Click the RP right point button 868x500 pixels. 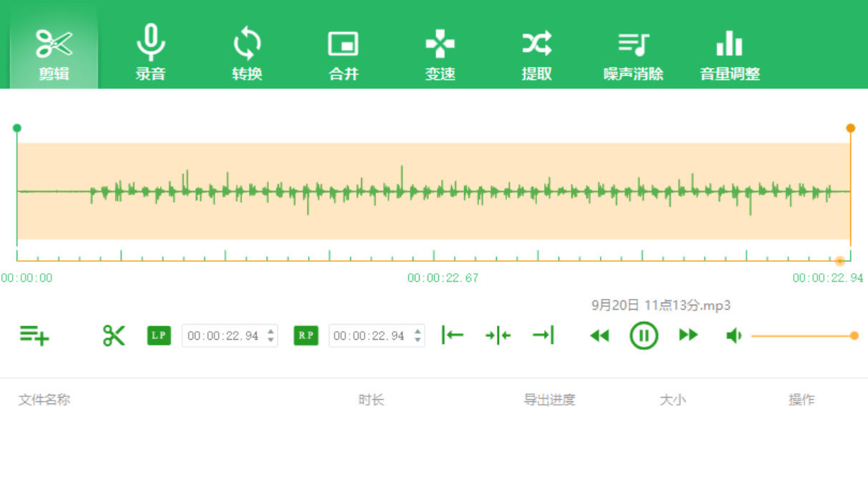(306, 335)
